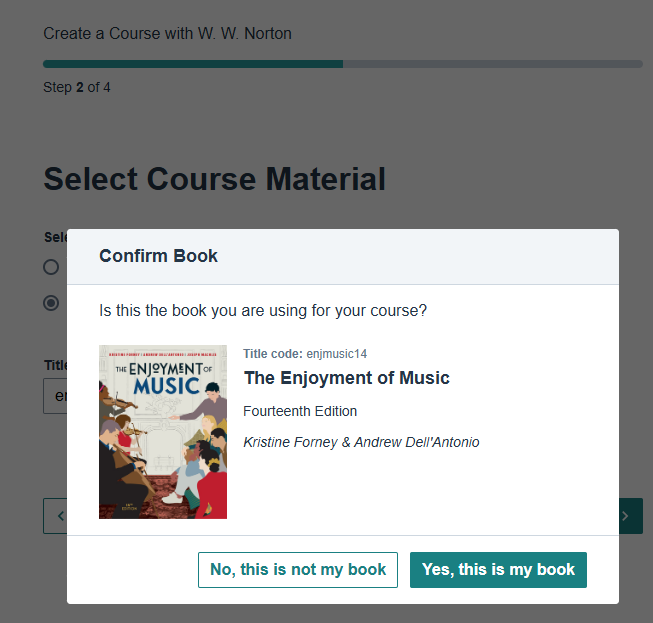
Task: Click the question about the book for your course
Action: coord(263,311)
